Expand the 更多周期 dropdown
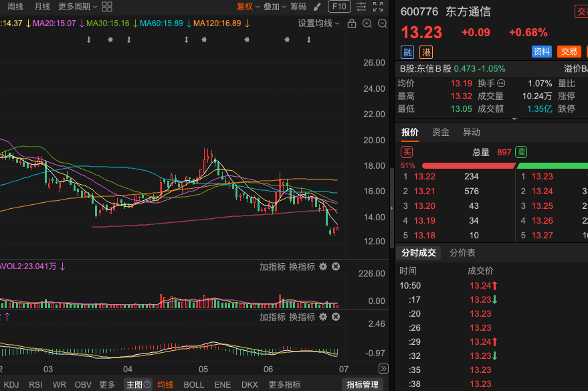The width and height of the screenshot is (588, 391). pos(78,7)
